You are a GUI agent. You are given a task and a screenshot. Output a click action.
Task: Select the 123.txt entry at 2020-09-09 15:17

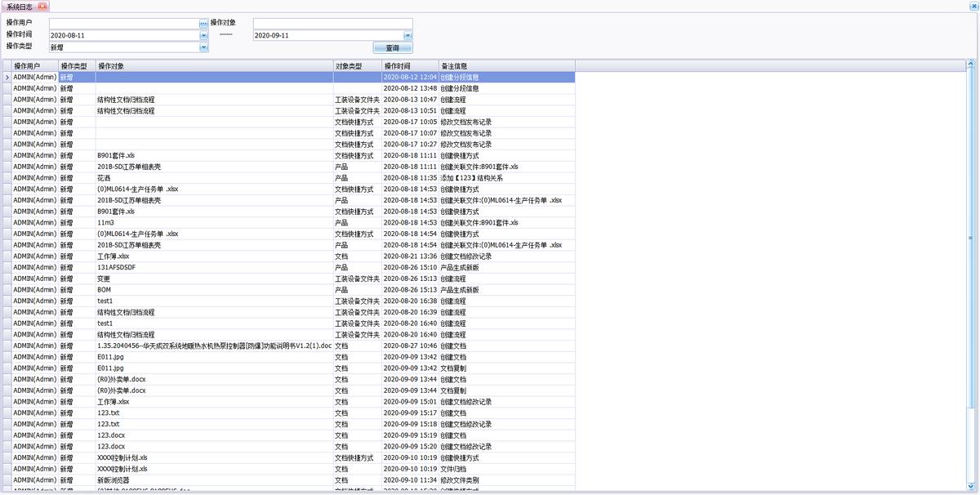point(214,412)
